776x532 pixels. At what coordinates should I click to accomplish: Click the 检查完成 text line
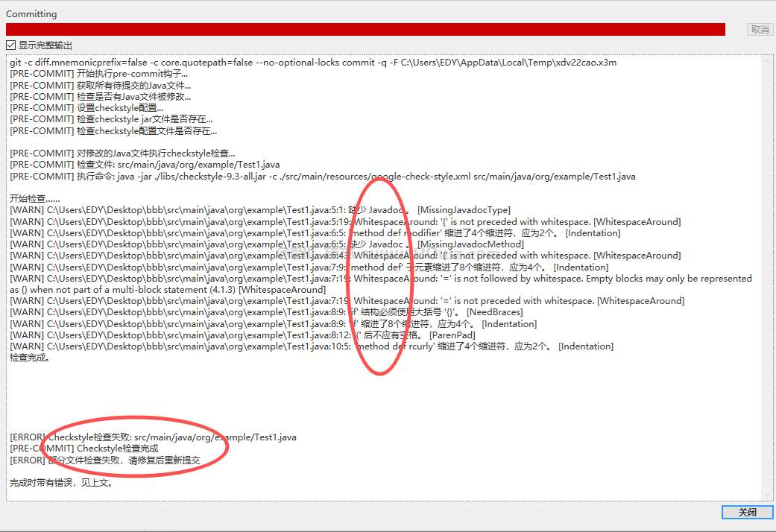30,358
